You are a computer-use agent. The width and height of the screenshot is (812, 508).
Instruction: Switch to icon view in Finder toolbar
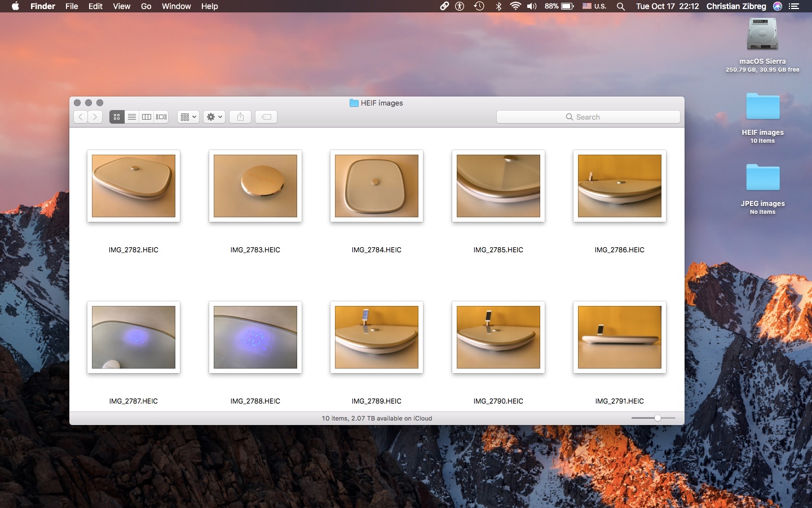(x=117, y=117)
